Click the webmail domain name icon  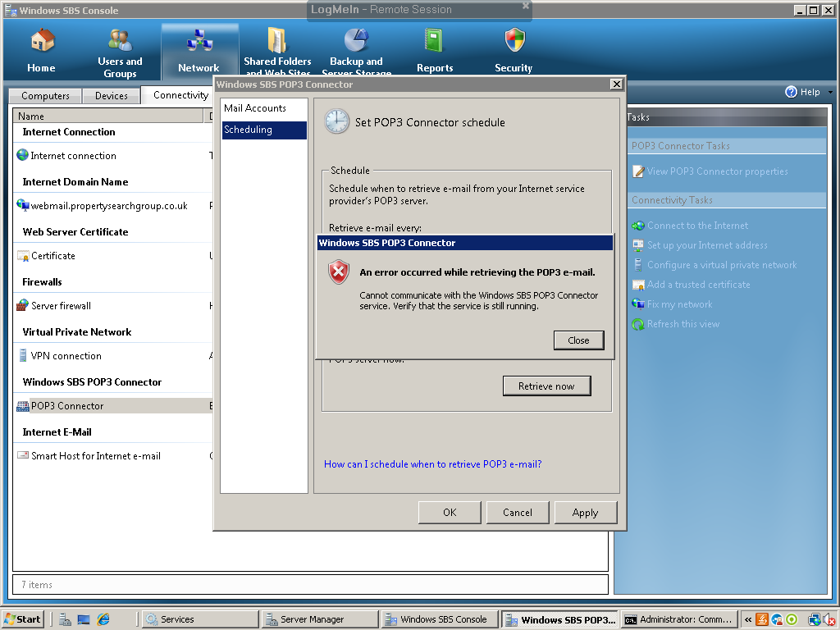tap(22, 205)
